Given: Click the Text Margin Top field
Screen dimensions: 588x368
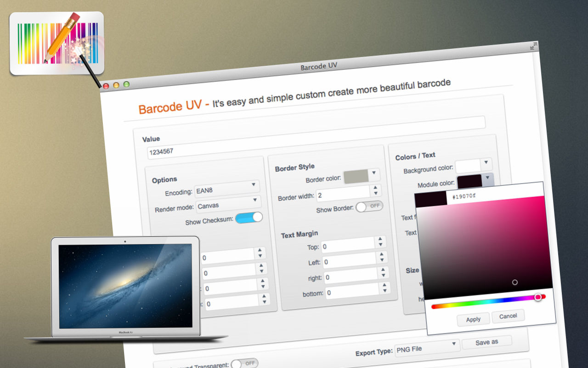Looking at the screenshot, I should tap(348, 246).
